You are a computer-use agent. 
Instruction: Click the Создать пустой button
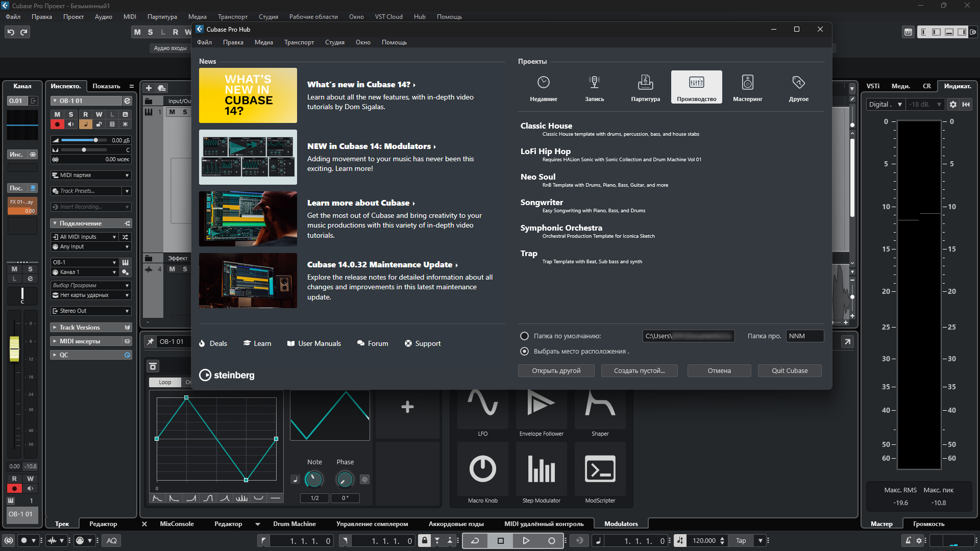tap(639, 371)
